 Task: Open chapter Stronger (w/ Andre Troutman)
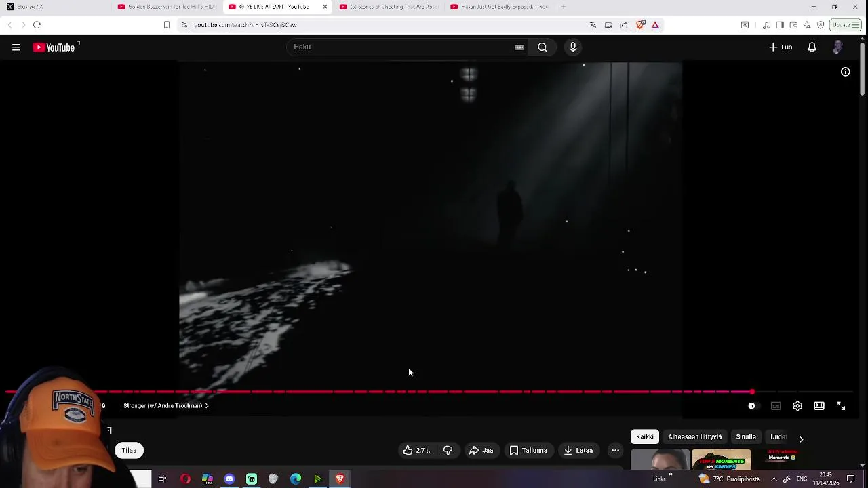click(166, 405)
